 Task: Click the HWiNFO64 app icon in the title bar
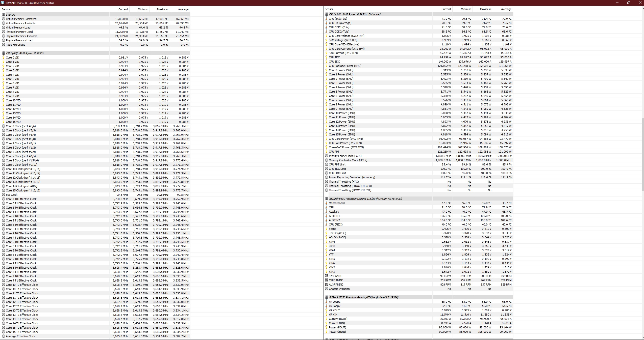tap(3, 3)
